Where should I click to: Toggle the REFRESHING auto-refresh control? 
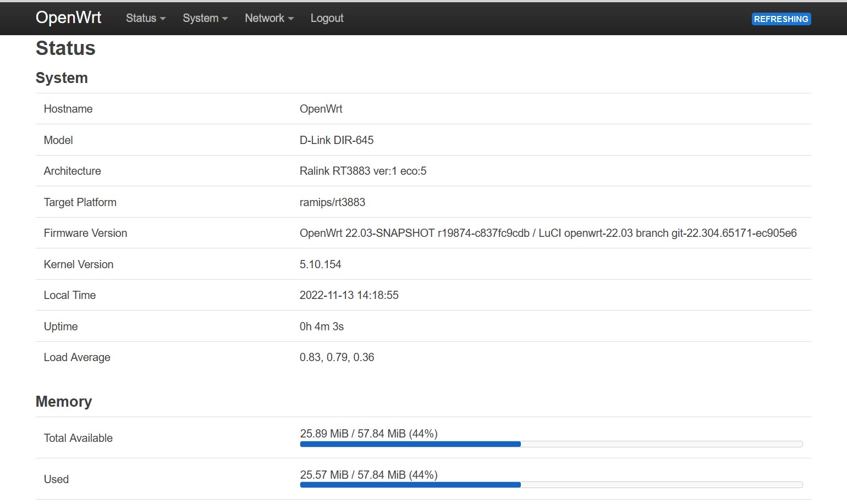[781, 19]
